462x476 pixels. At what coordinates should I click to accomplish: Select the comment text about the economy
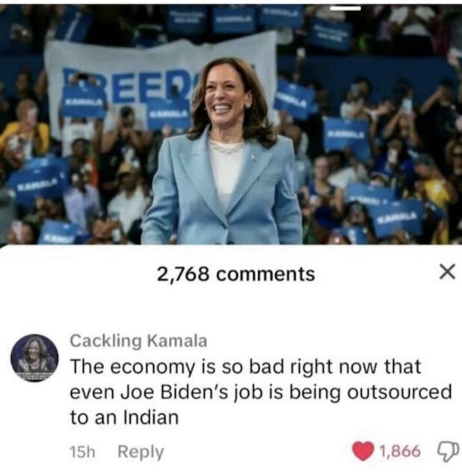click(261, 392)
